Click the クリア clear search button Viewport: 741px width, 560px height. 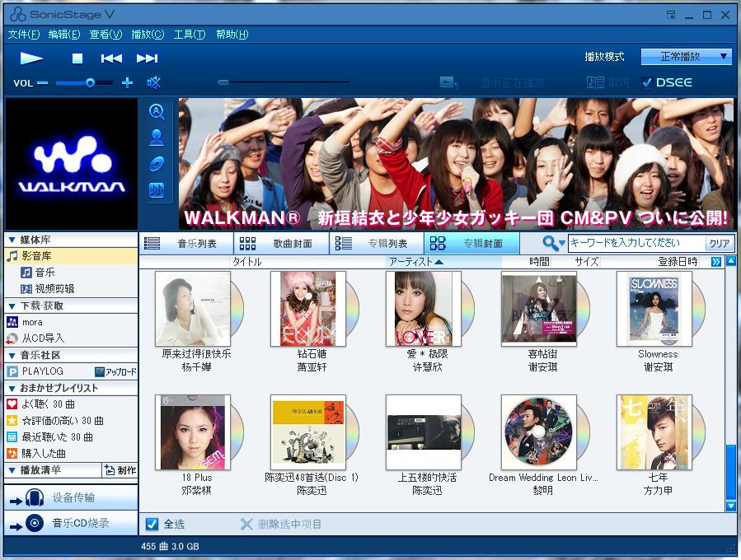(720, 244)
